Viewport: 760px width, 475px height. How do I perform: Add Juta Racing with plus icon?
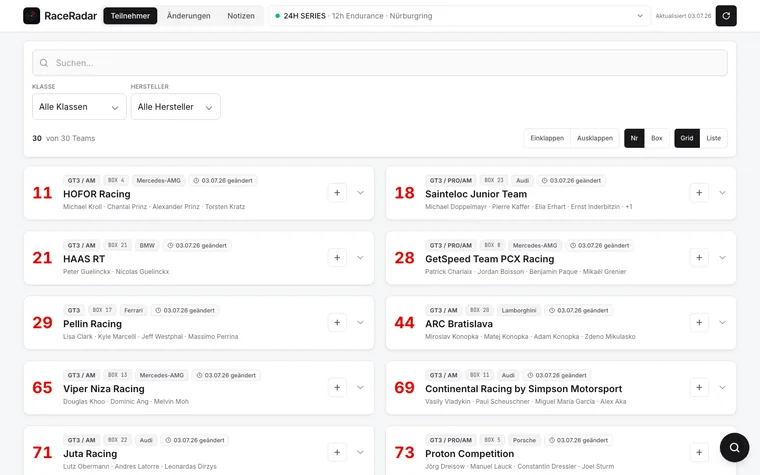(337, 452)
